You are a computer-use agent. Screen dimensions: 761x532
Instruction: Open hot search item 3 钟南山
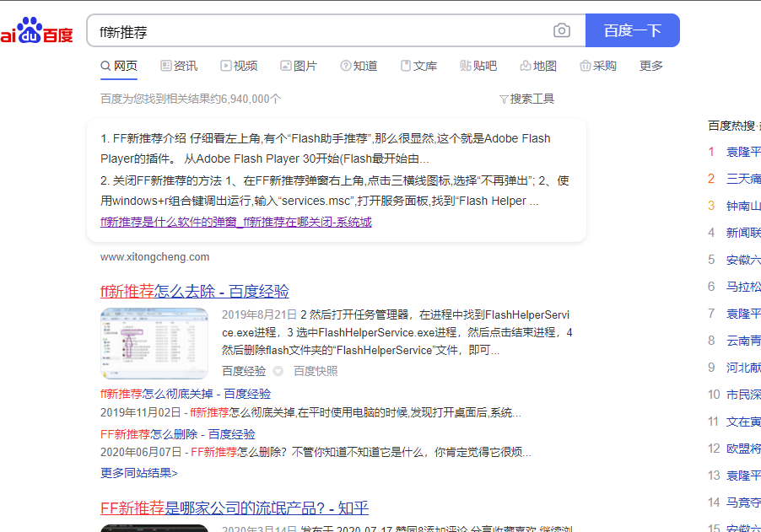743,206
